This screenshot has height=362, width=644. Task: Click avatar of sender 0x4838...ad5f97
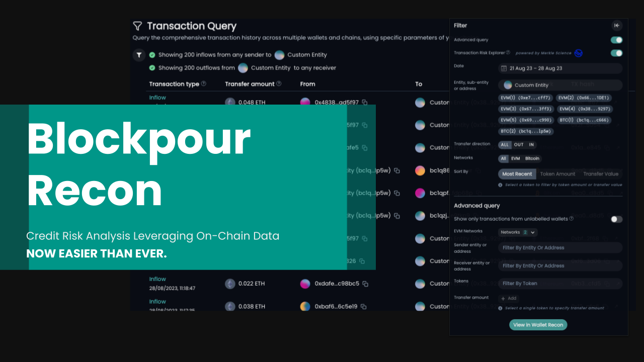click(305, 103)
